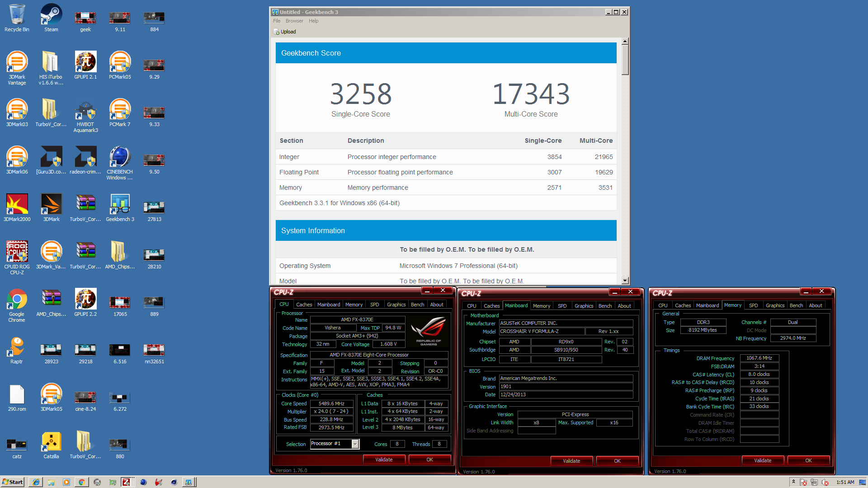Open the Raptr desktop shortcut
The width and height of the screenshot is (868, 488).
[17, 350]
